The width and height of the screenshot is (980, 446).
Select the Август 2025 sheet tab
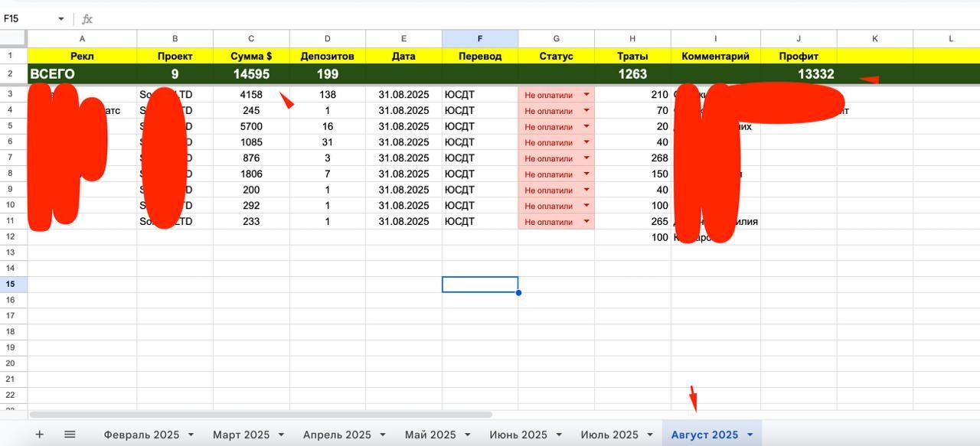click(x=705, y=435)
